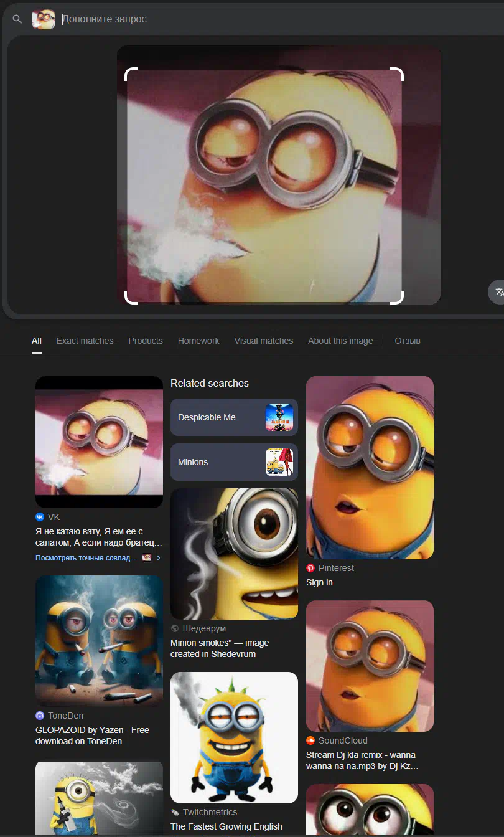Click the ToneDen source icon
Image resolution: width=504 pixels, height=837 pixels.
tap(40, 716)
